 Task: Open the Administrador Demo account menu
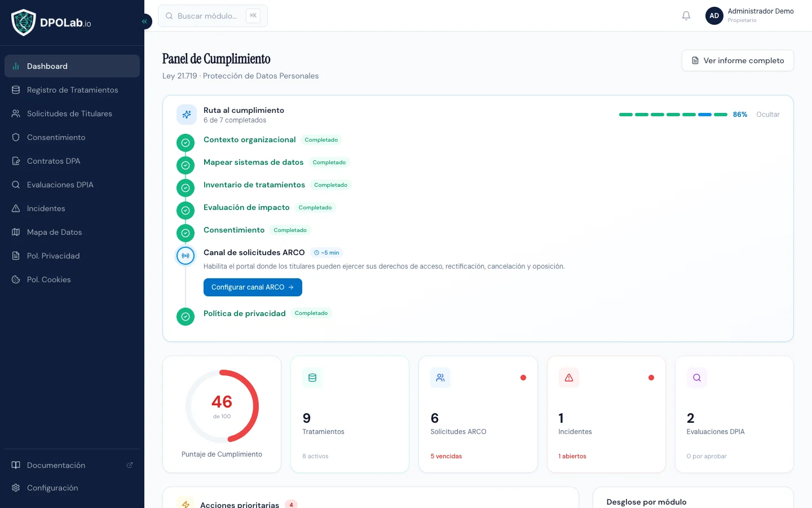pyautogui.click(x=749, y=16)
